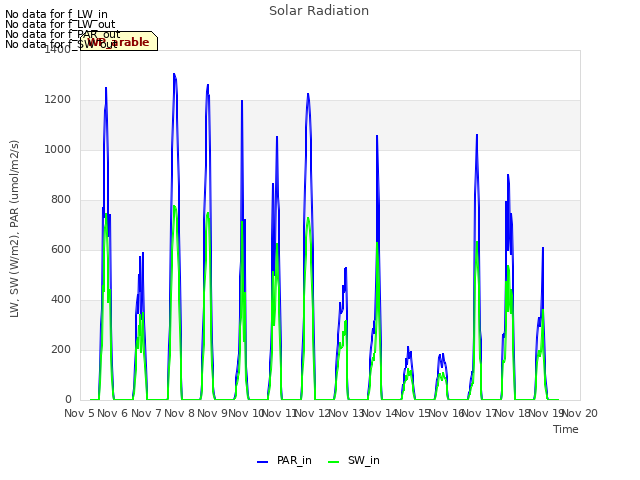
Task: Select the Solar Radiation chart title
Action: [x=319, y=11]
